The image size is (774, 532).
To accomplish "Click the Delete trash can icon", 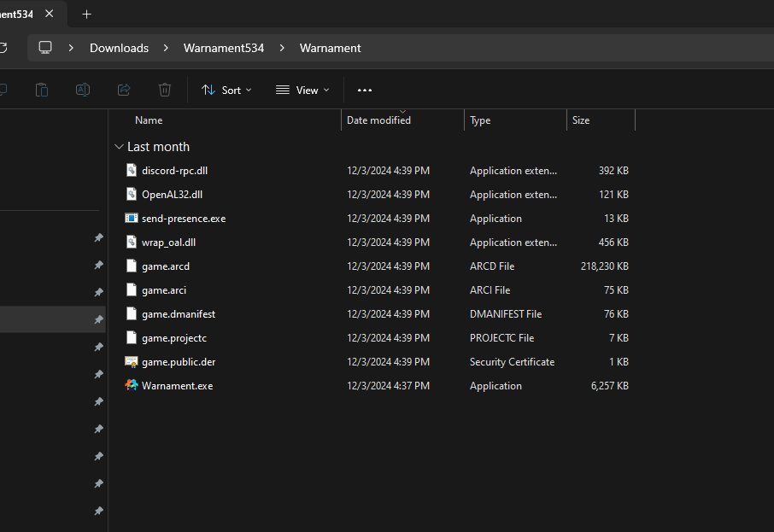I will [x=165, y=90].
